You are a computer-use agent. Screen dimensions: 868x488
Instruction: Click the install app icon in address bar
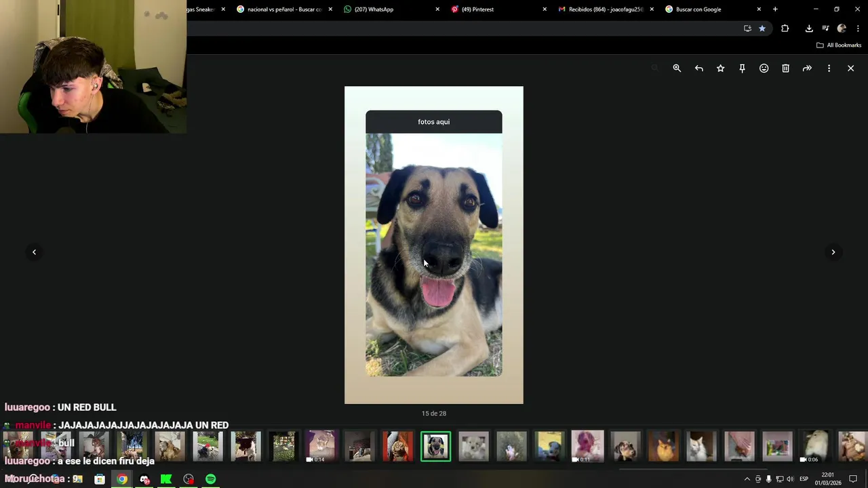[x=747, y=28]
